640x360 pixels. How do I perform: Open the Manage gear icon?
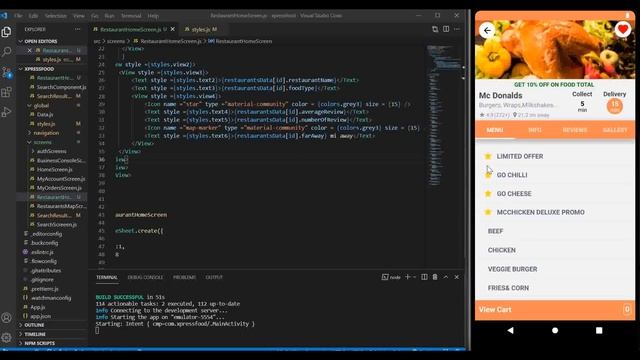point(7,338)
